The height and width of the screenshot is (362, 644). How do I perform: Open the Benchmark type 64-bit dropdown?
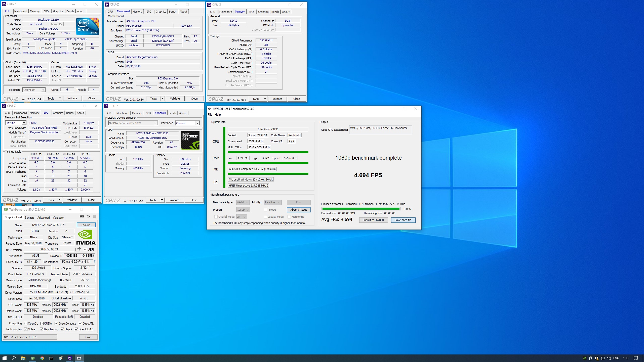[x=243, y=202]
